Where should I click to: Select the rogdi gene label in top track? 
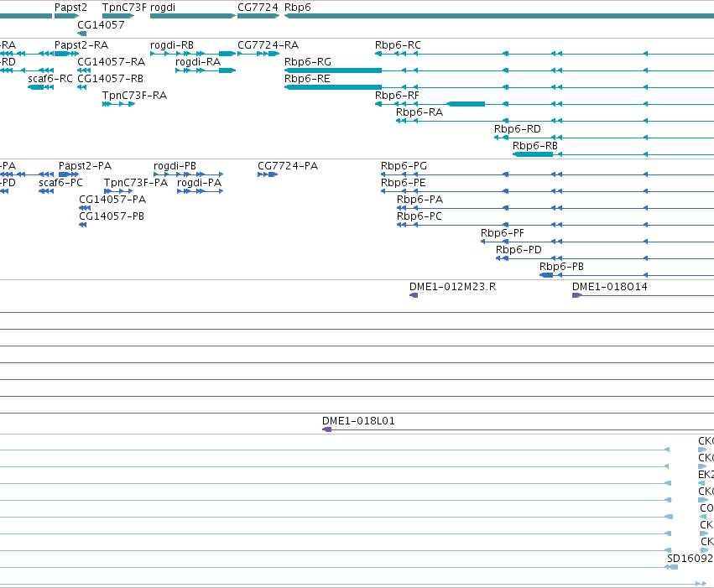click(x=163, y=8)
